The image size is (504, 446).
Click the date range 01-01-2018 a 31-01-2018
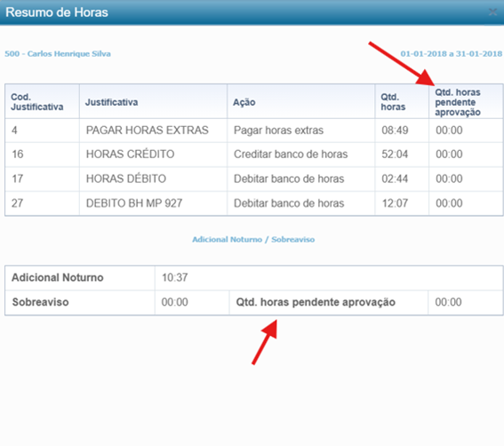(451, 53)
